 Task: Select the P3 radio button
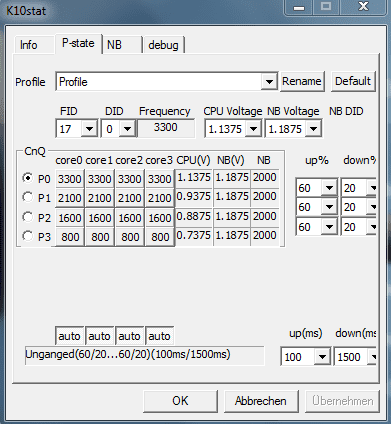coord(28,236)
